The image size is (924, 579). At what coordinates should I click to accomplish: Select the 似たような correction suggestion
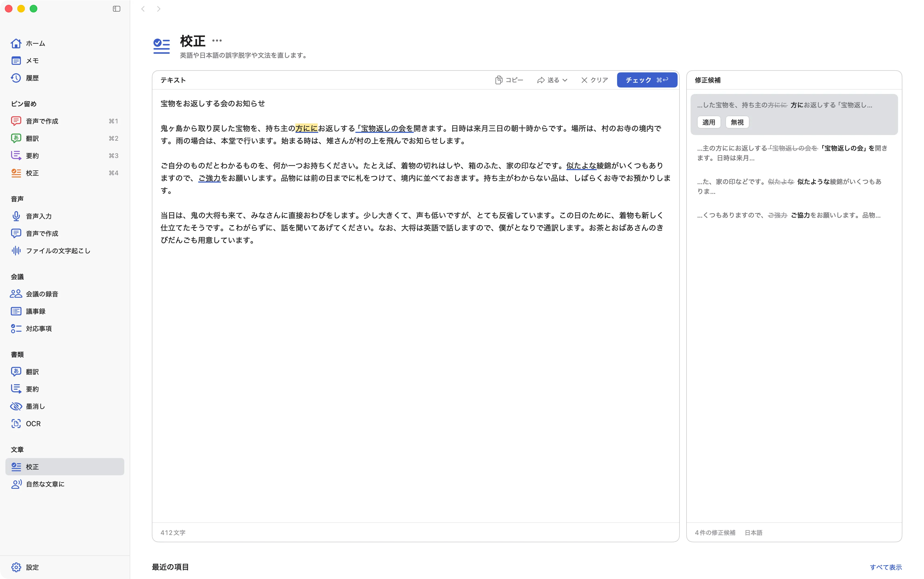[x=794, y=186]
